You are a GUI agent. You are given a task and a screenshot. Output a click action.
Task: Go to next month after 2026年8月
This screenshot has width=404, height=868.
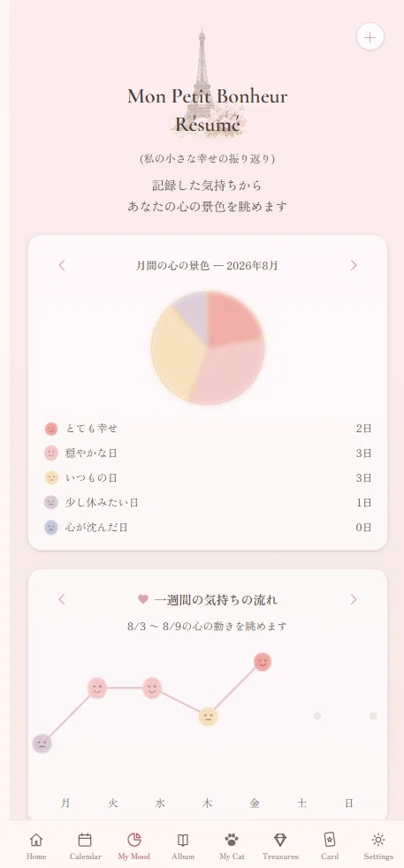click(354, 265)
